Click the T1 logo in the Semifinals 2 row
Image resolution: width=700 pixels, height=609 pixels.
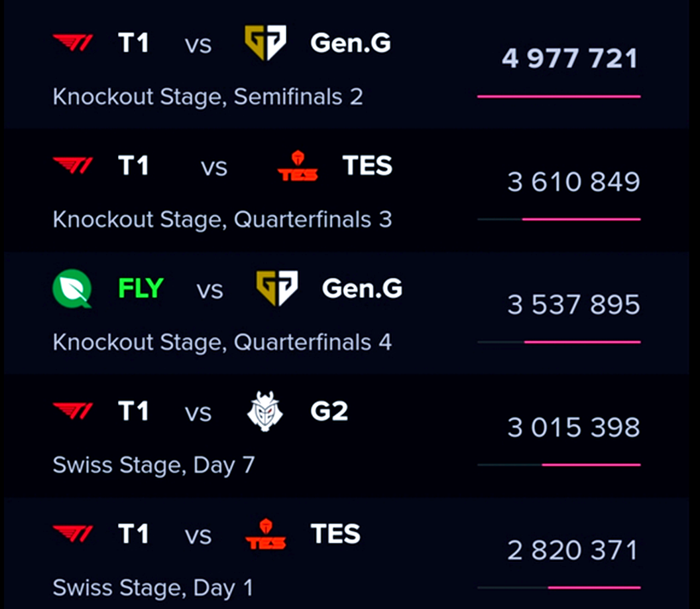tap(73, 43)
